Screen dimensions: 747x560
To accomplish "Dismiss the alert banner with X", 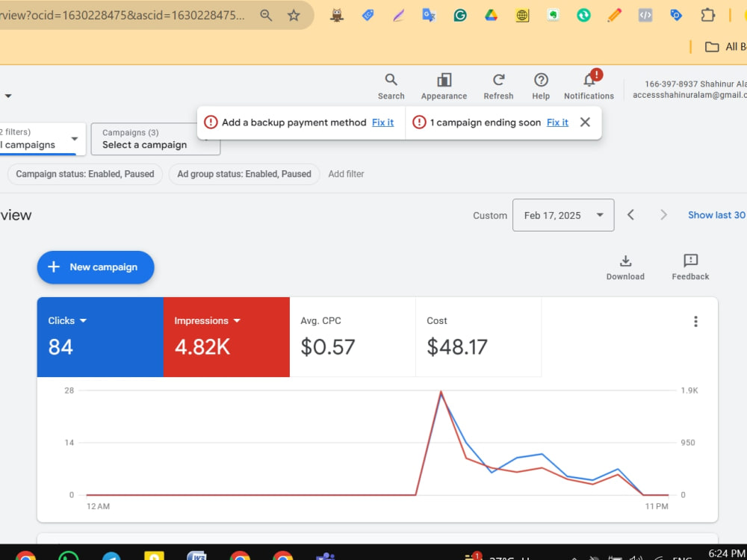I will 585,122.
